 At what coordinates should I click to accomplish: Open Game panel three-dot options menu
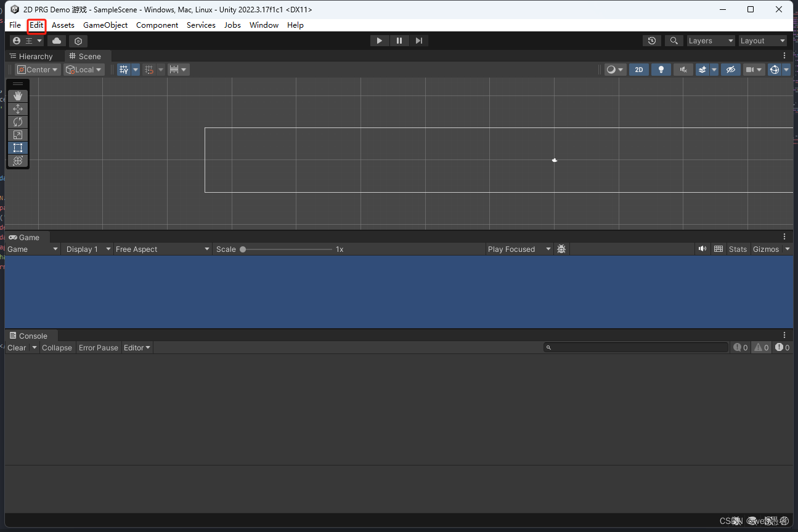(784, 236)
